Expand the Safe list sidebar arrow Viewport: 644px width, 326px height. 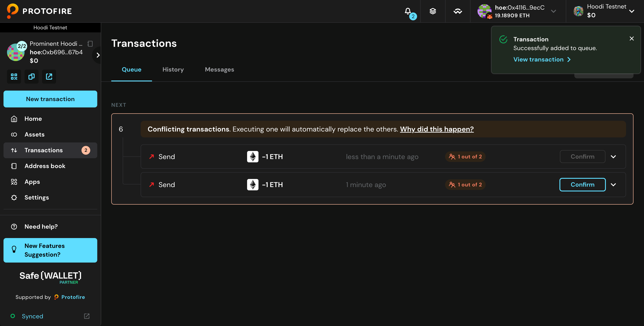click(x=98, y=55)
